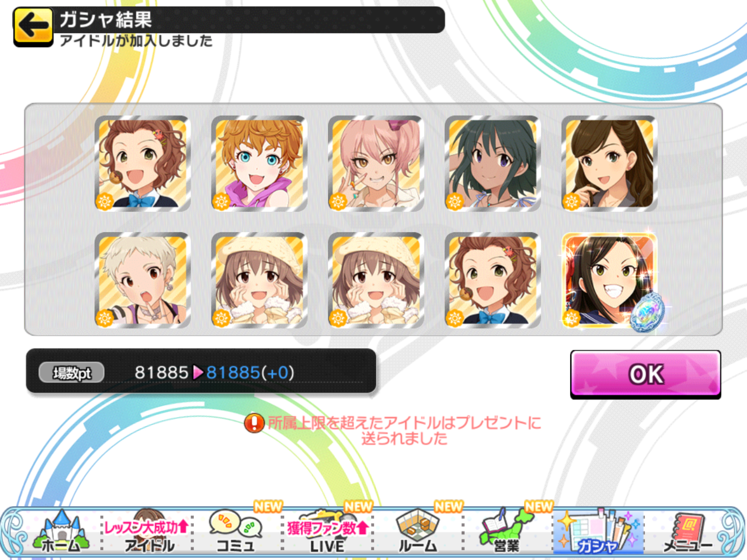The width and height of the screenshot is (747, 560).
Task: Select the pink-haired idol making peace sign
Action: click(376, 164)
